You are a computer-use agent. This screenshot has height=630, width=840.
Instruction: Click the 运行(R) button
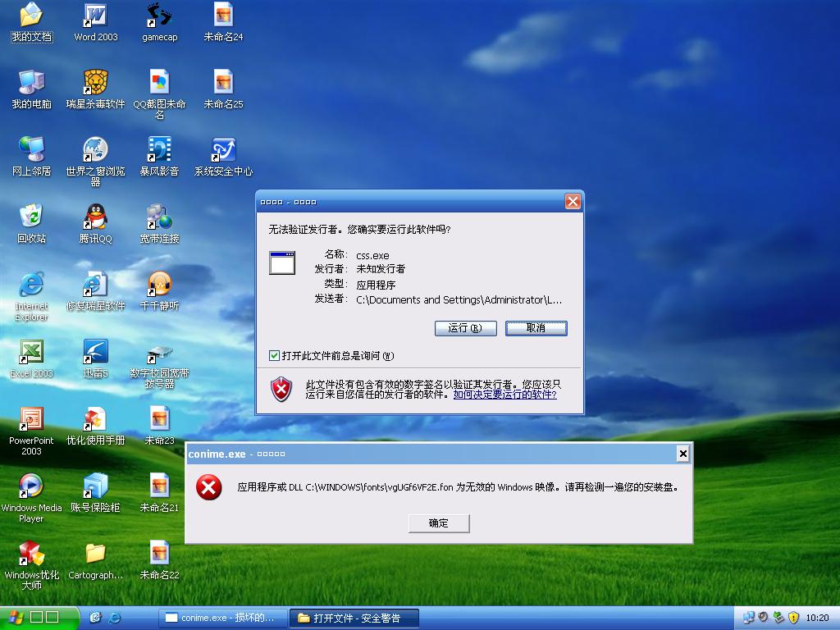click(465, 328)
